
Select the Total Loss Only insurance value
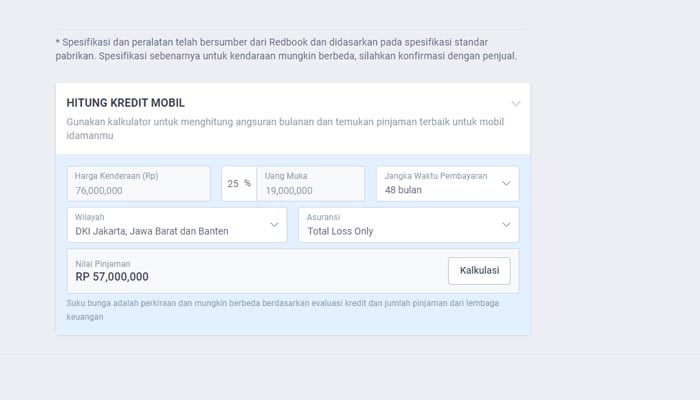tap(340, 231)
